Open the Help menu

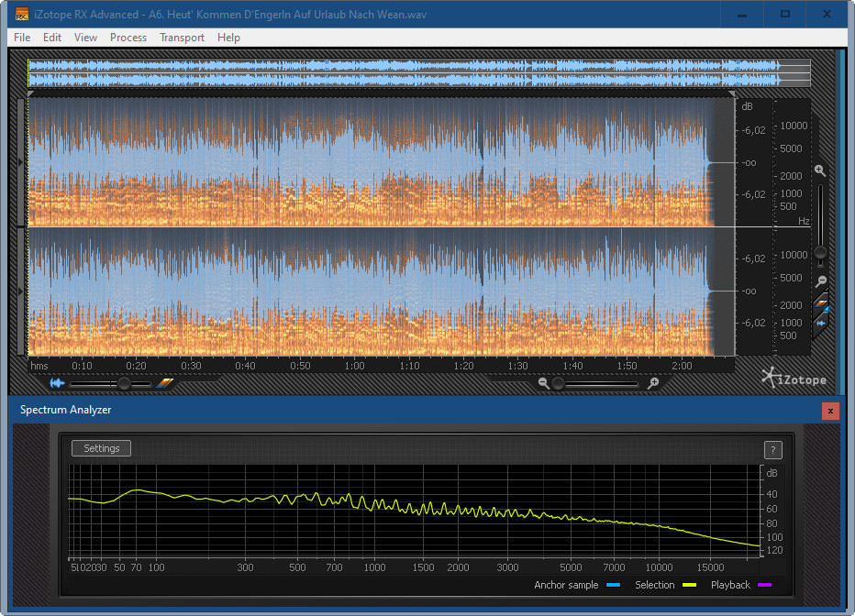228,38
